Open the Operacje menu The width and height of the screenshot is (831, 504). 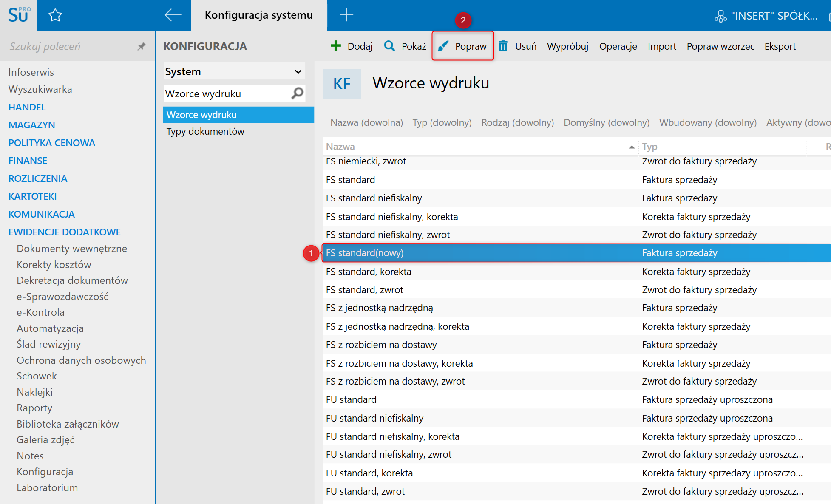point(618,46)
